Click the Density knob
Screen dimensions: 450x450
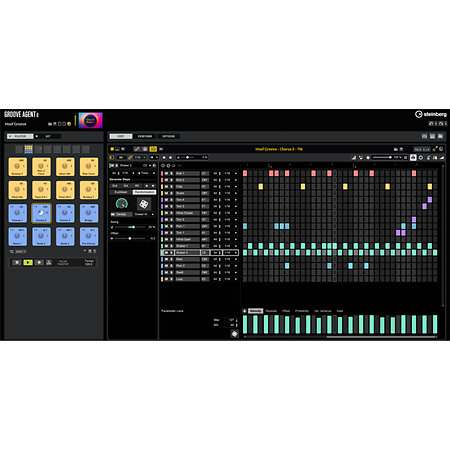[x=121, y=204]
